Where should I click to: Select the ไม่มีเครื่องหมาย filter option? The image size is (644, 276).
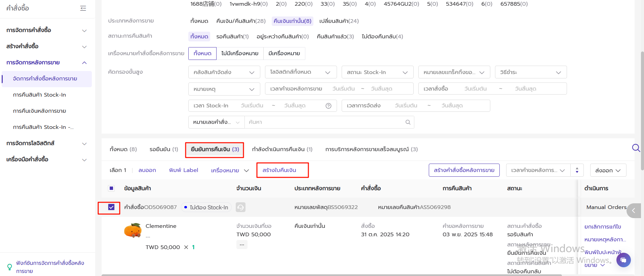239,54
